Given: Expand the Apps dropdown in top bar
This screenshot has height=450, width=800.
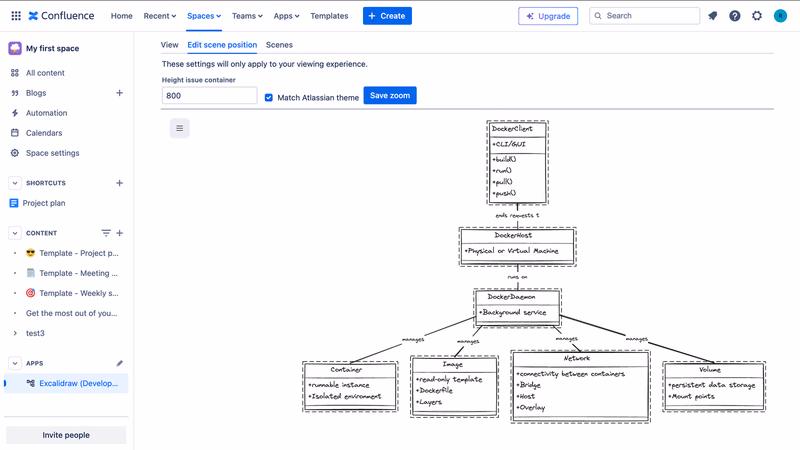Looking at the screenshot, I should (x=286, y=16).
